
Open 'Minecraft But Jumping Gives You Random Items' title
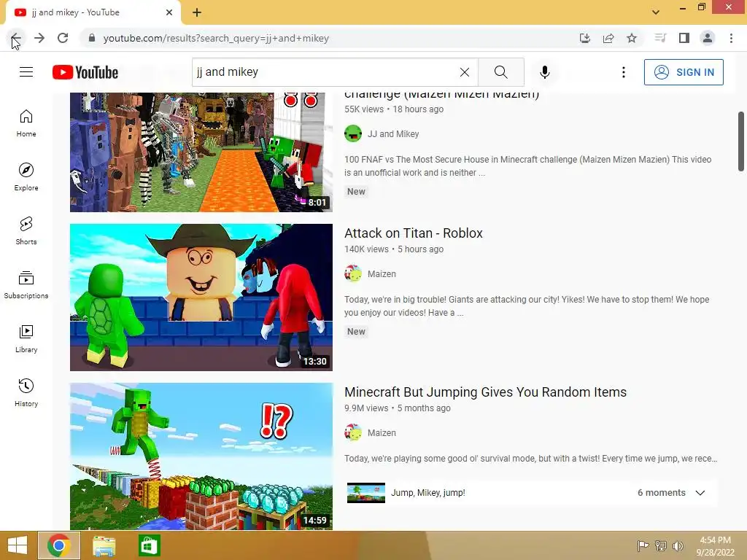pyautogui.click(x=485, y=392)
